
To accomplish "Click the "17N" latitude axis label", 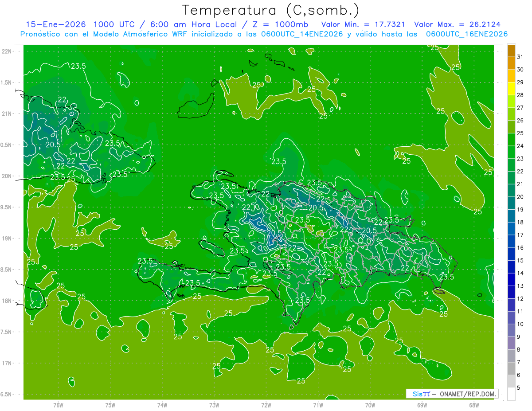I will (8, 363).
